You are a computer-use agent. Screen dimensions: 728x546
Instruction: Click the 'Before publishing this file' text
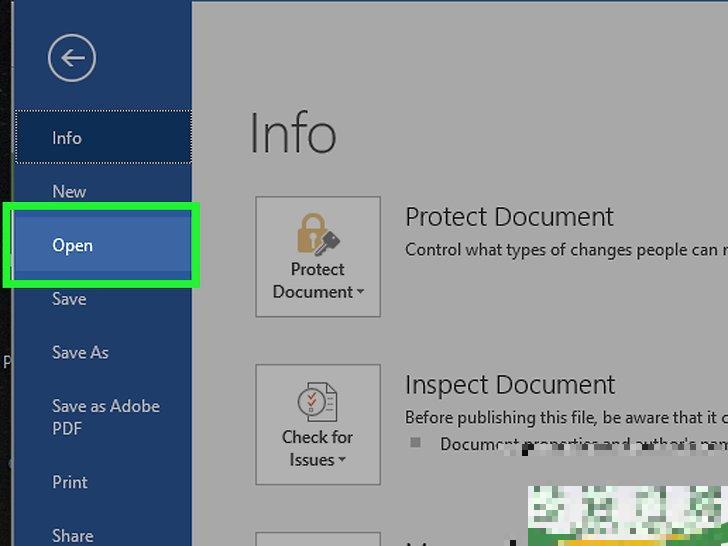(x=560, y=417)
